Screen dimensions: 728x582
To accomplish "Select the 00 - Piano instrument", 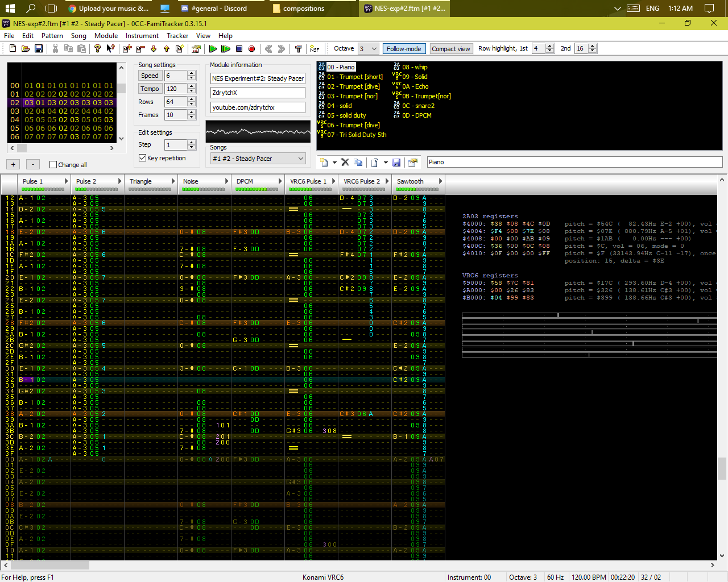I will click(x=341, y=67).
